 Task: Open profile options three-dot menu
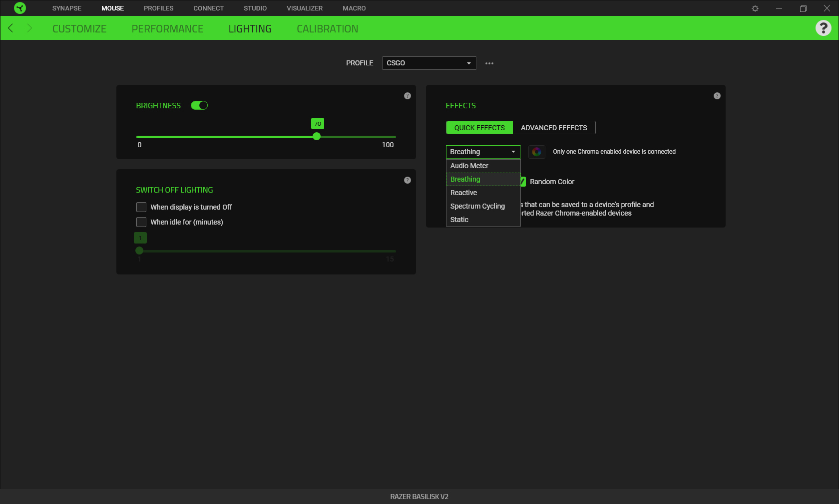489,63
